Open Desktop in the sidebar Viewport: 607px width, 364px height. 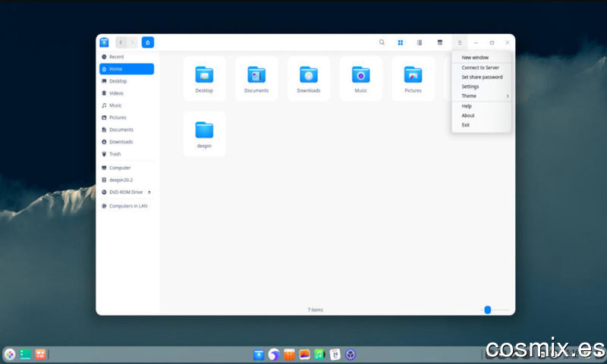pos(127,81)
